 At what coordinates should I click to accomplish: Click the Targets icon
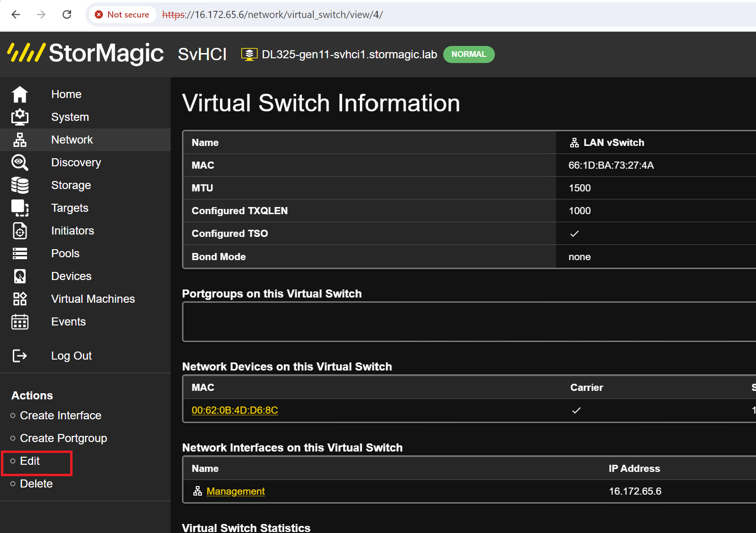tap(19, 208)
